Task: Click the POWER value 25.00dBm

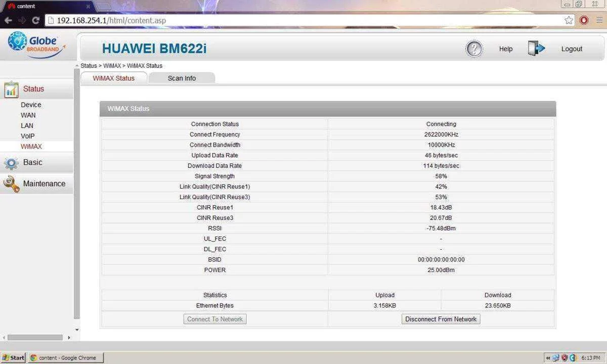Action: click(441, 270)
